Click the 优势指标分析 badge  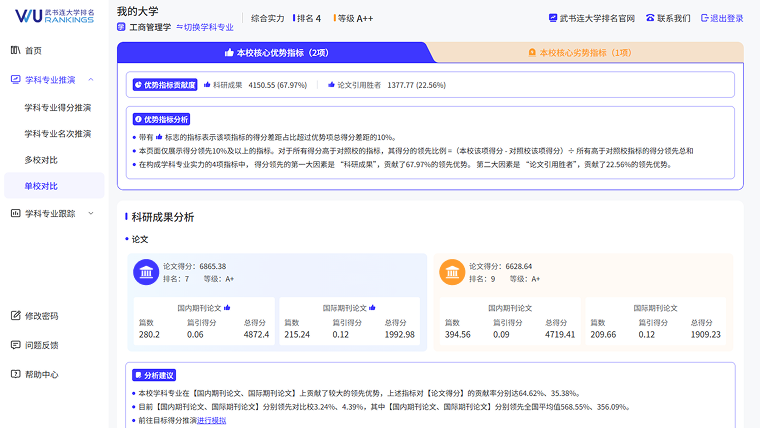161,119
